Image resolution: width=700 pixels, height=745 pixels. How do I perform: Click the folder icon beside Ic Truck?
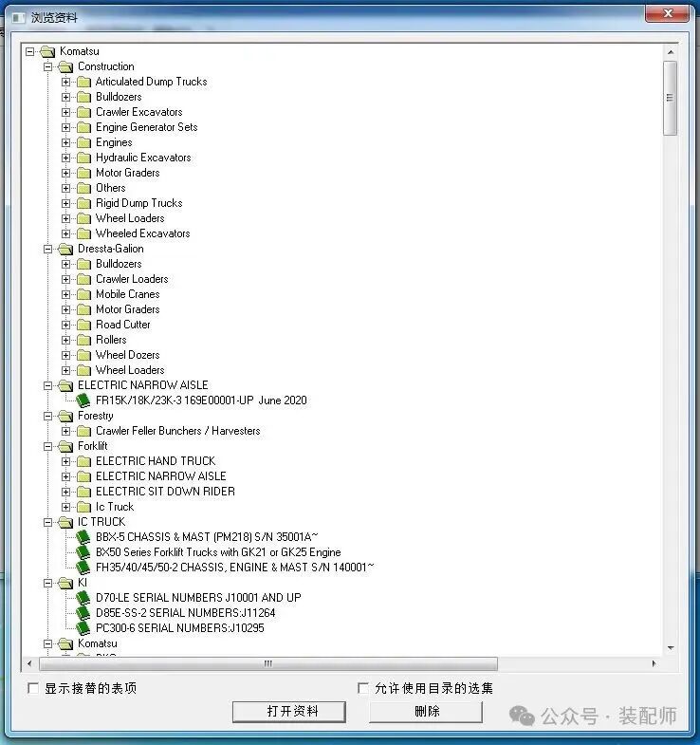point(84,507)
